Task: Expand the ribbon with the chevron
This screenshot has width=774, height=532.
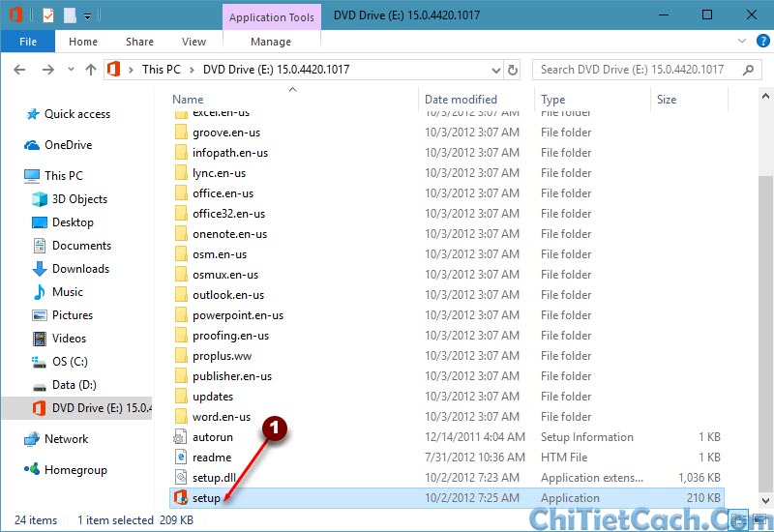Action: click(741, 41)
